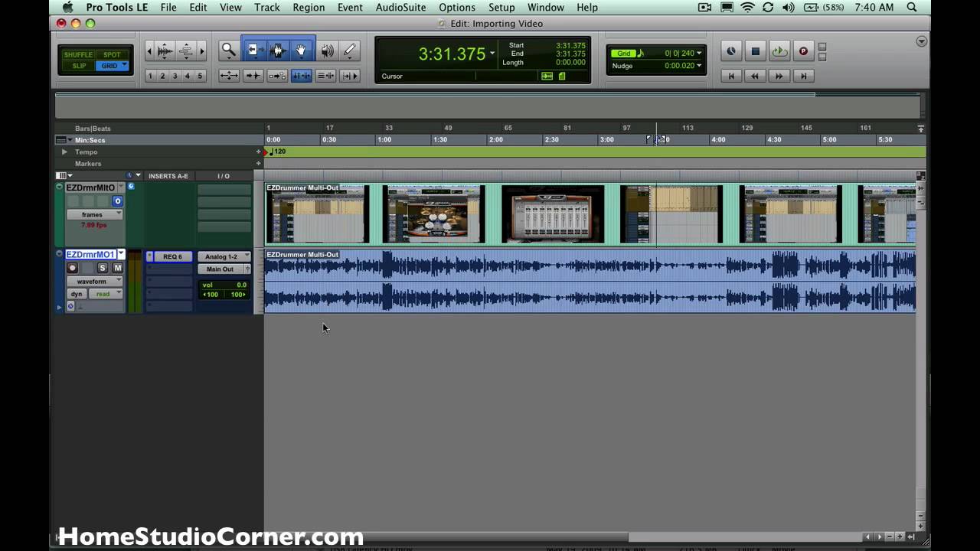Open the Track menu

(x=266, y=8)
